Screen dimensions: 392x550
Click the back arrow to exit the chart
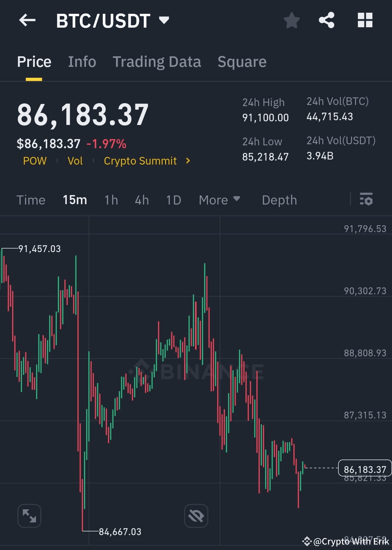(x=27, y=20)
